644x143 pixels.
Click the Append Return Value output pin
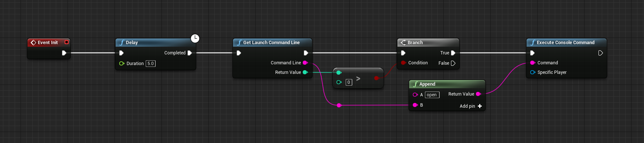coord(479,94)
